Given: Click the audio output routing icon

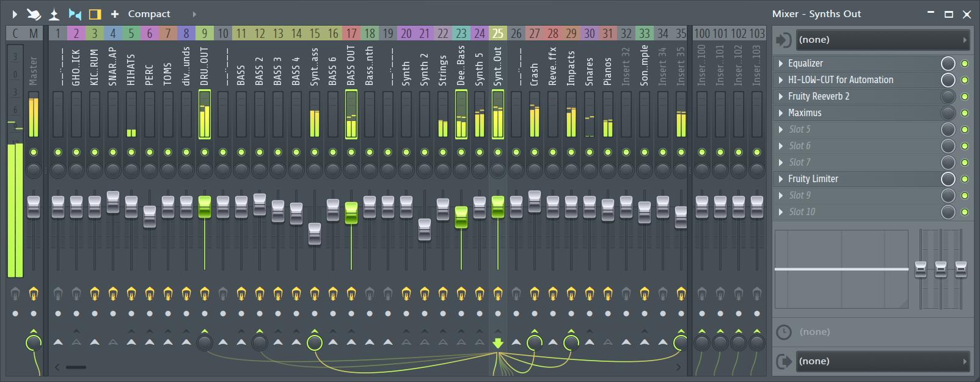Looking at the screenshot, I should 783,361.
